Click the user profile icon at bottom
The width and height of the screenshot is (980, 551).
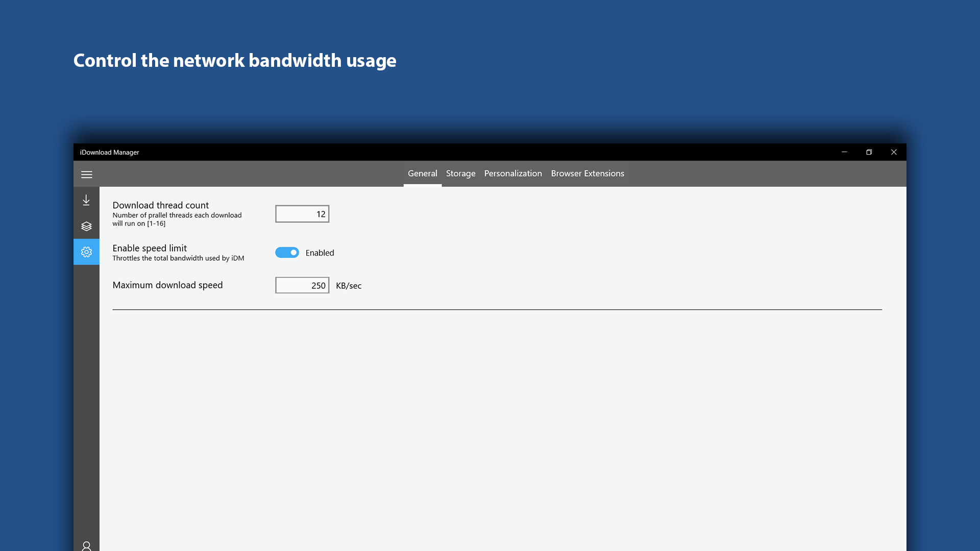point(86,545)
